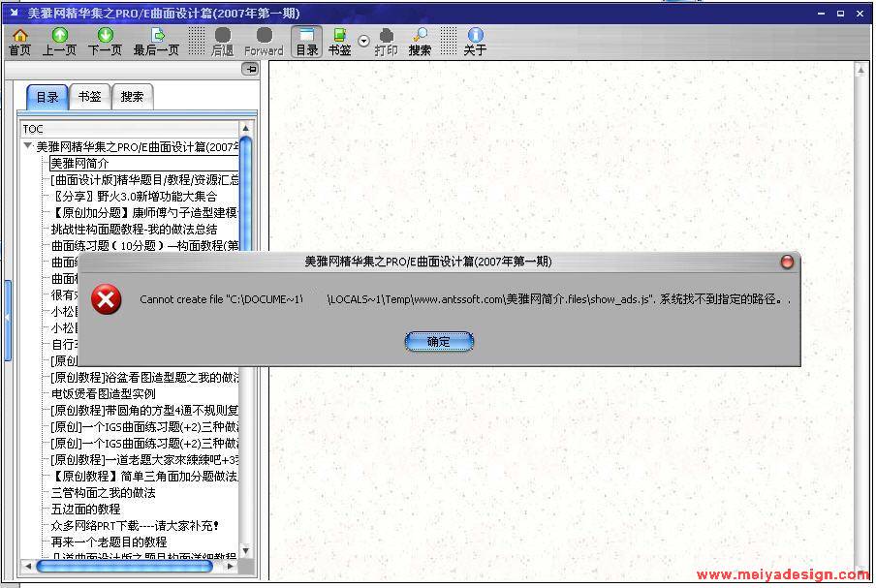
Task: Select 再来一个老题目的教程 item
Action: (109, 542)
